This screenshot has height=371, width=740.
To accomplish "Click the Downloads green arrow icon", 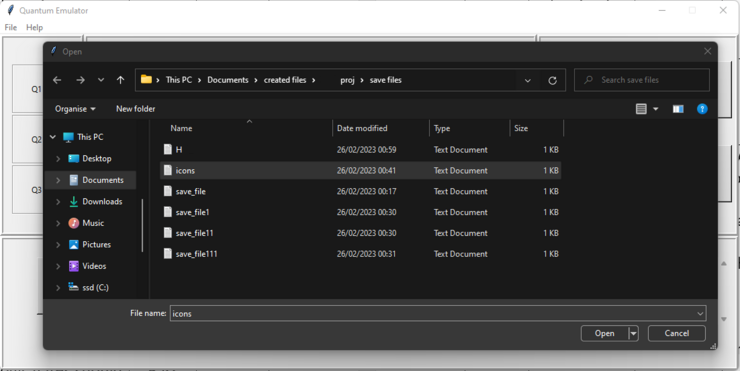I will click(x=74, y=202).
